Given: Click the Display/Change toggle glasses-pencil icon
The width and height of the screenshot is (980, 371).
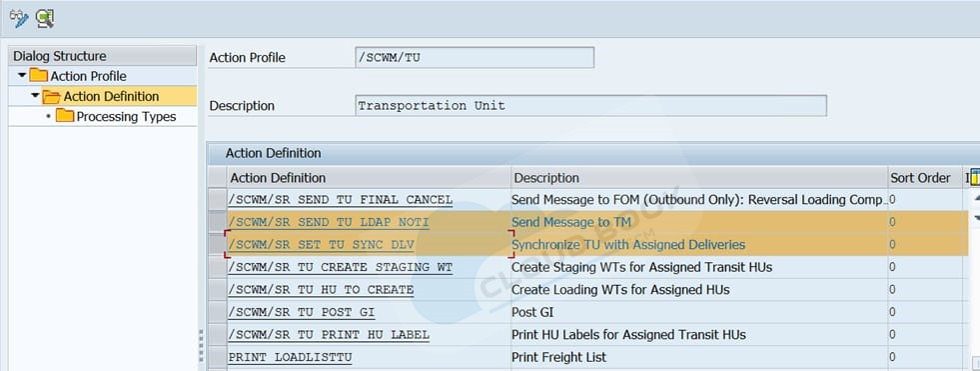Looking at the screenshot, I should tap(19, 18).
